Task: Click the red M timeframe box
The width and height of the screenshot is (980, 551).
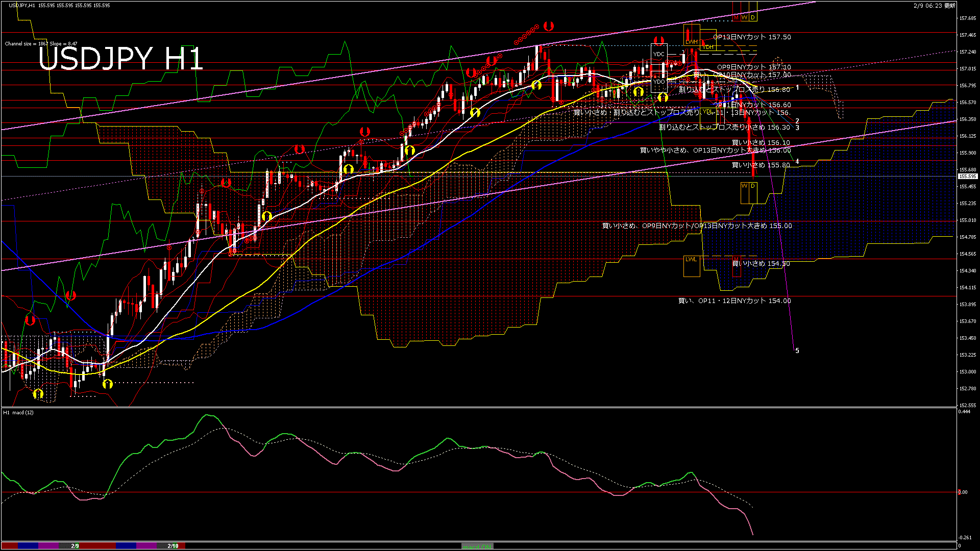Action: tap(736, 17)
